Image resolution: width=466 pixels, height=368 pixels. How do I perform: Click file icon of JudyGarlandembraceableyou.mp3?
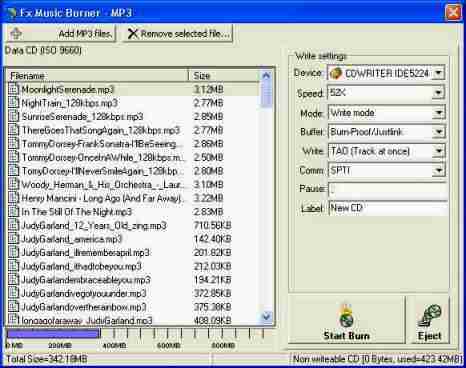[14, 280]
